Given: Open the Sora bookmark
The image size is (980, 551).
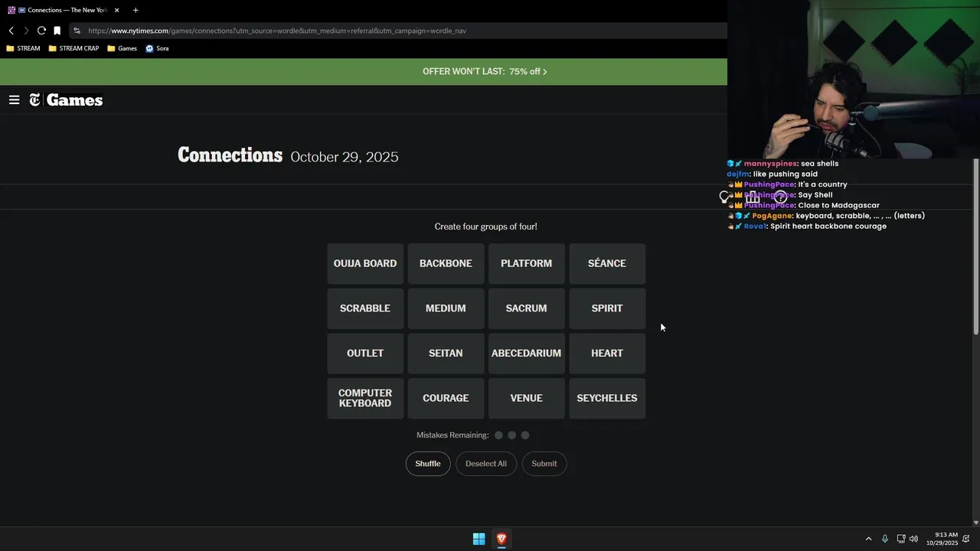Looking at the screenshot, I should pyautogui.click(x=157, y=48).
